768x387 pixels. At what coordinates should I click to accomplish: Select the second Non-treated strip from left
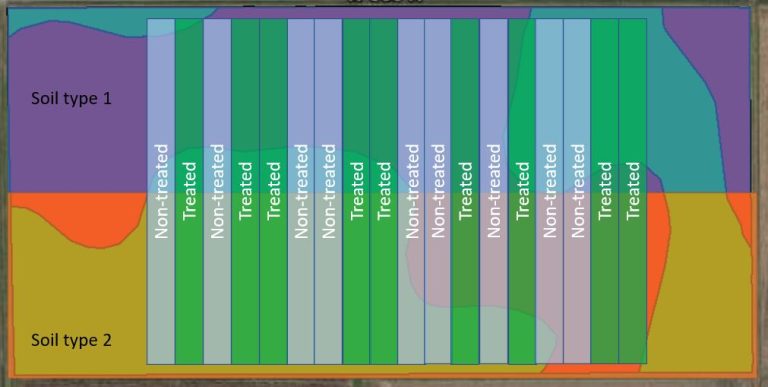217,192
